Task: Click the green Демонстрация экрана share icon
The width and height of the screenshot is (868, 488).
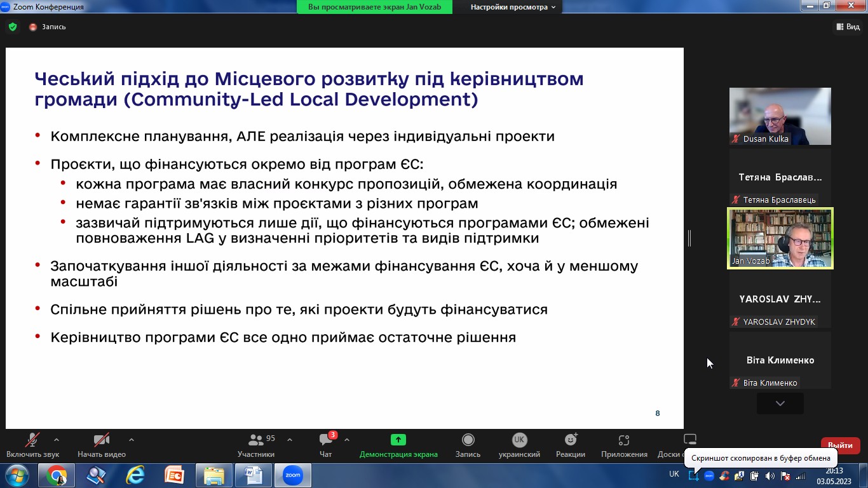Action: tap(398, 440)
